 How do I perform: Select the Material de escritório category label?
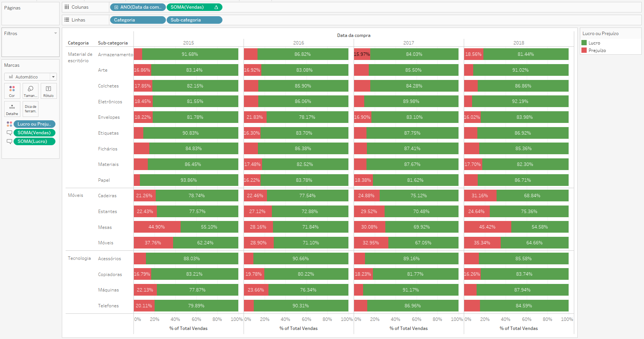point(80,57)
